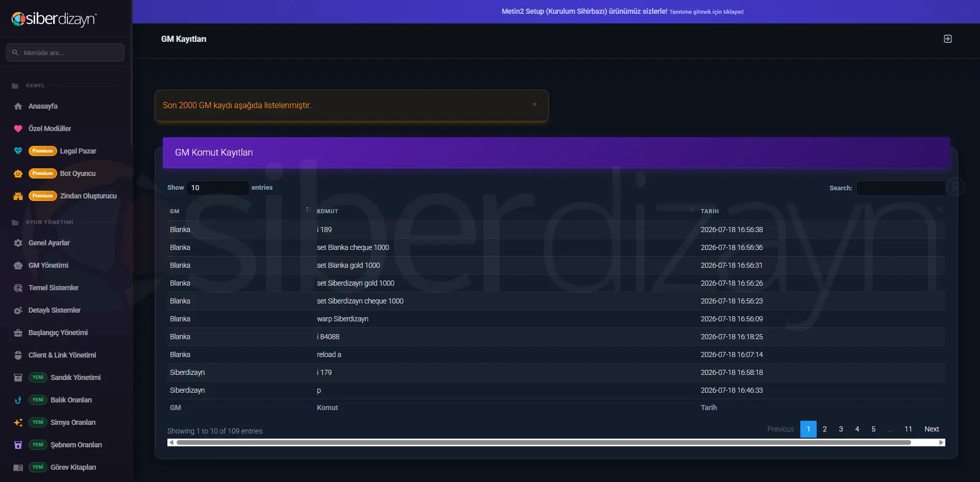Viewport: 980px width, 482px height.
Task: Click the GM Yönetimi icon
Action: tap(18, 265)
